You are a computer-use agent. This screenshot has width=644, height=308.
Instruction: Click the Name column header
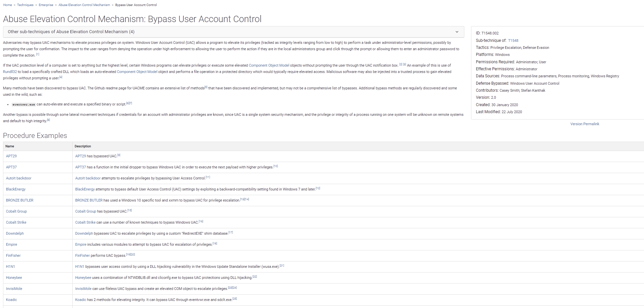[x=10, y=146]
